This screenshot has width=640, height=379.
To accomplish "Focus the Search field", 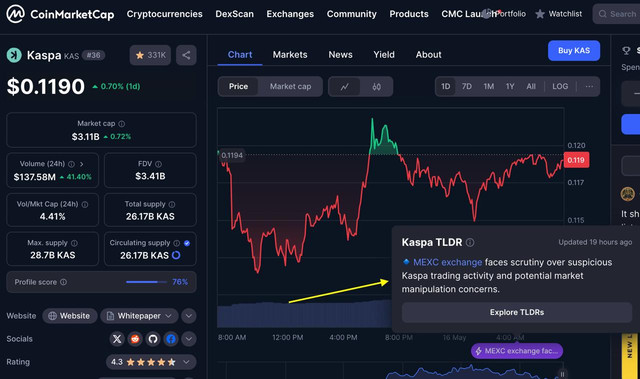I will pyautogui.click(x=616, y=14).
